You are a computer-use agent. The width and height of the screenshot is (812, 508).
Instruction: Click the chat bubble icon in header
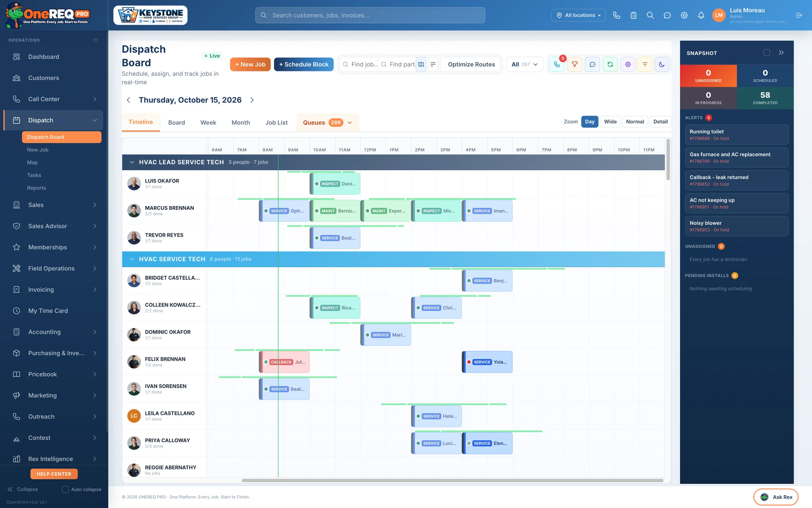(x=667, y=15)
